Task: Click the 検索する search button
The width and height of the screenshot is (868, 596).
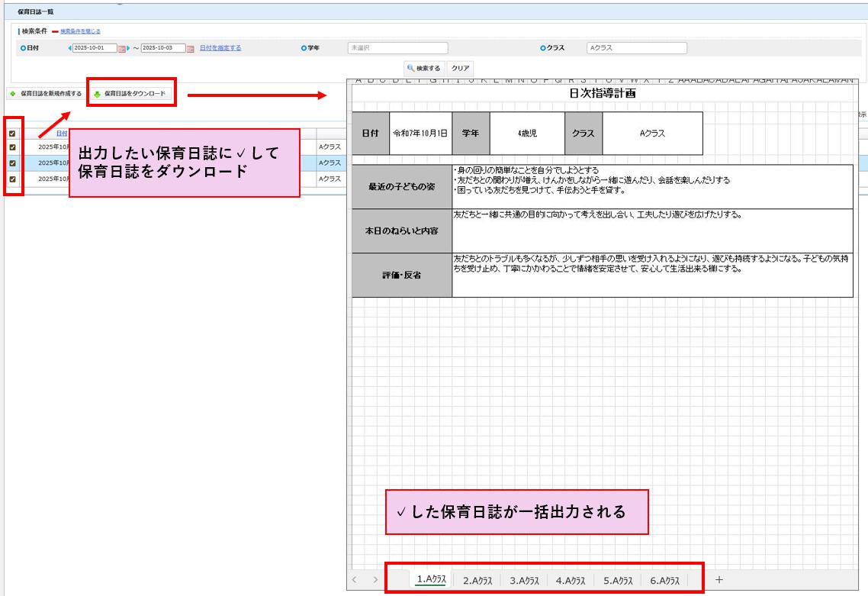Action: tap(424, 68)
